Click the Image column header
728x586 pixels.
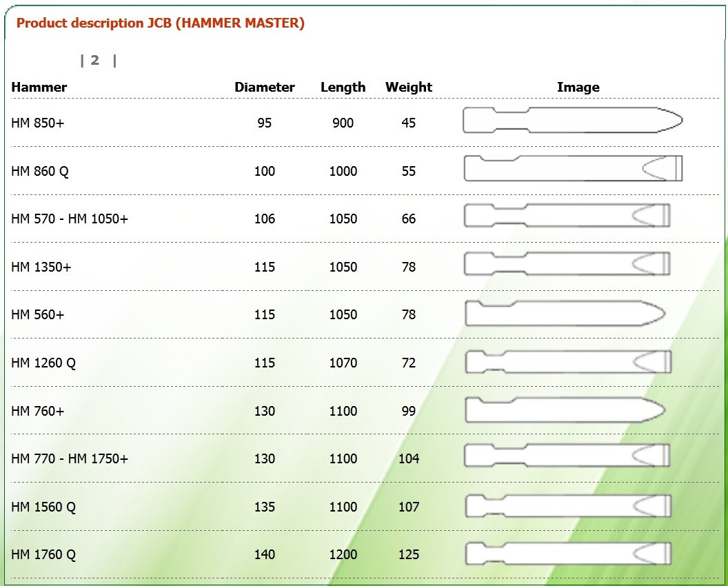coord(578,87)
